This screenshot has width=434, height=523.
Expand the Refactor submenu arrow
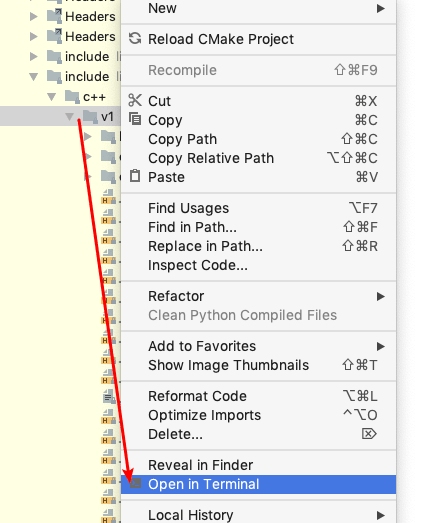(381, 296)
